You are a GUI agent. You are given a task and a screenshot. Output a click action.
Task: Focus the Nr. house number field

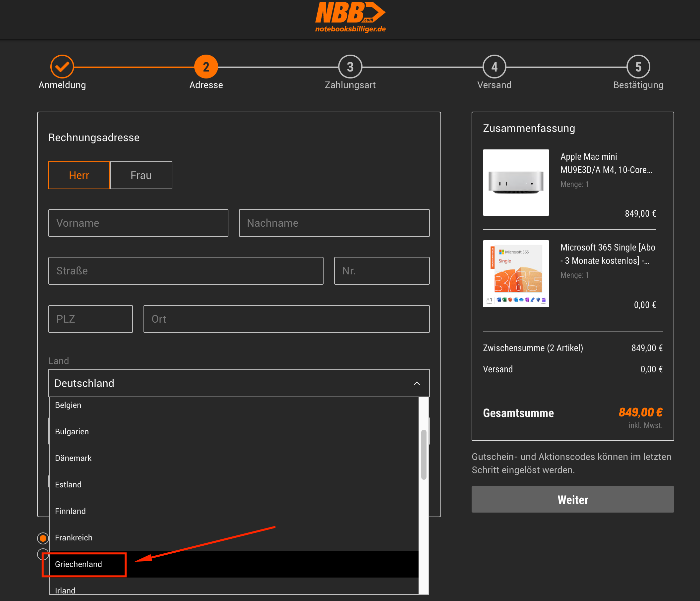coord(382,271)
